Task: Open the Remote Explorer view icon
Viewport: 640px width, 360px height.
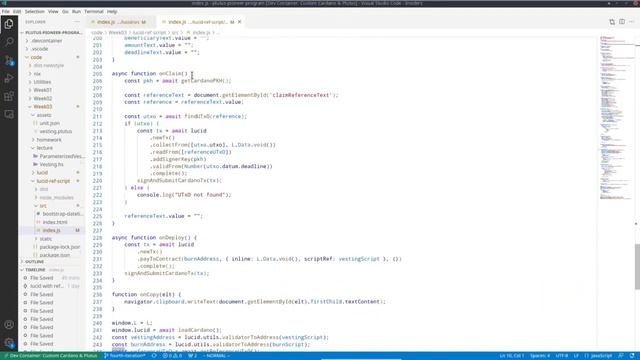Action: 9,114
